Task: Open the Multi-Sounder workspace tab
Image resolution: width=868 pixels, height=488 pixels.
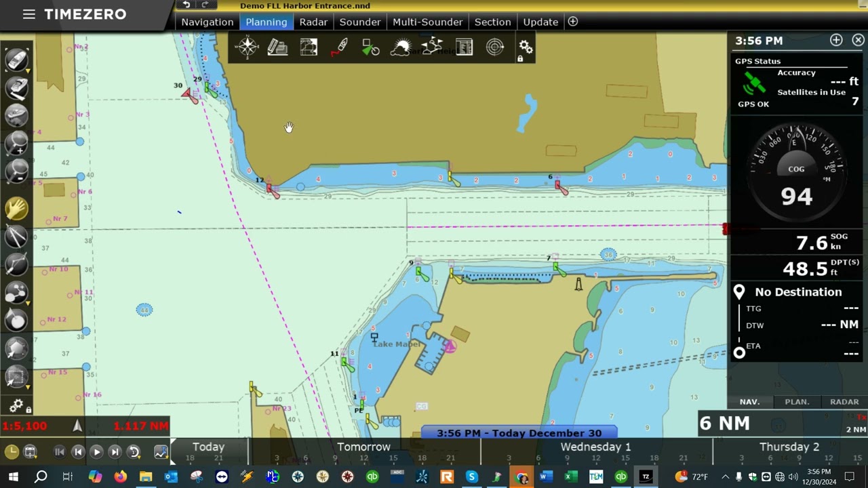Action: (427, 22)
